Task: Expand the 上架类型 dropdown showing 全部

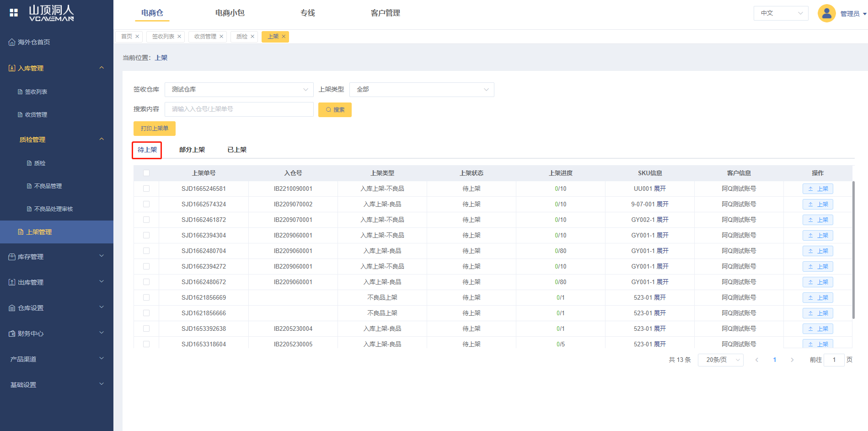Action: (x=421, y=90)
